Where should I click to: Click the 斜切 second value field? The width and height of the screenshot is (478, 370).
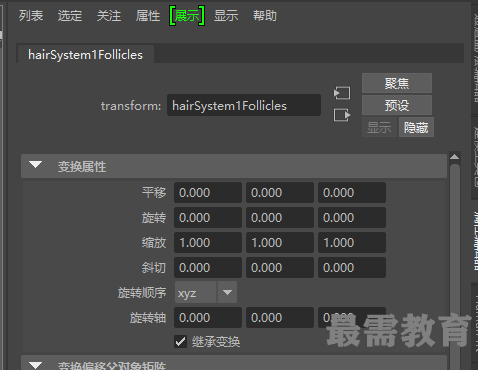pos(280,268)
